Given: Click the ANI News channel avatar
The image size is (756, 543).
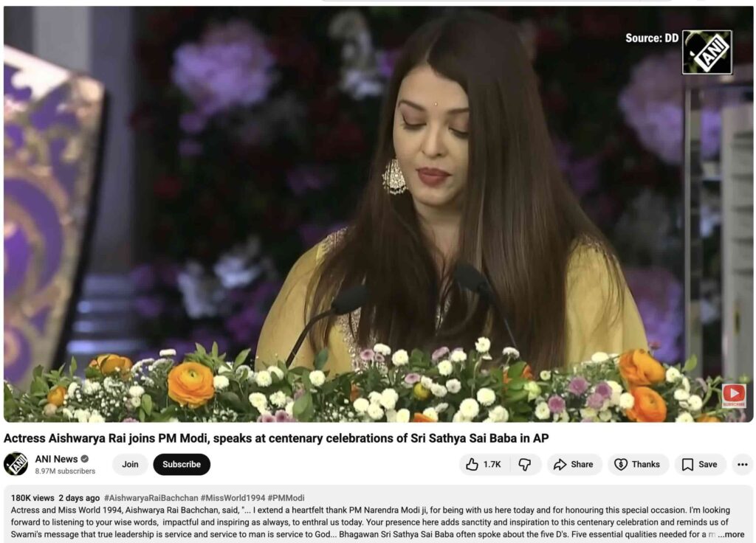Looking at the screenshot, I should [16, 464].
